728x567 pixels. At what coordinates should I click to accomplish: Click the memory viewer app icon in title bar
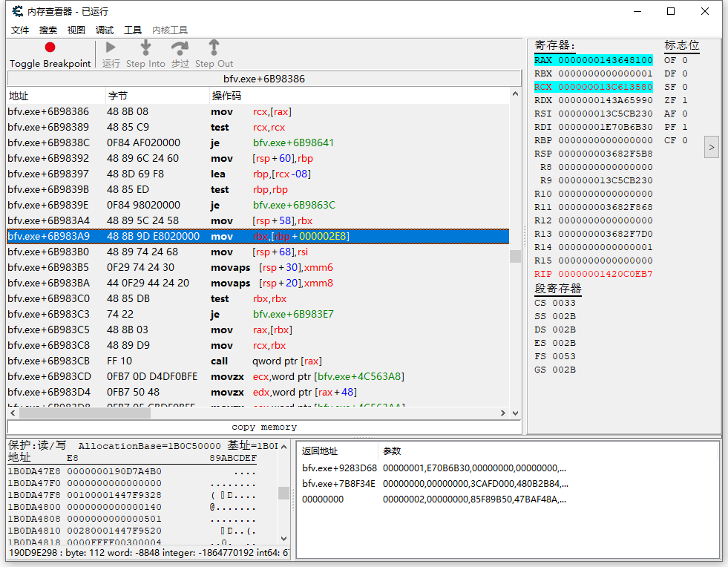[18, 11]
